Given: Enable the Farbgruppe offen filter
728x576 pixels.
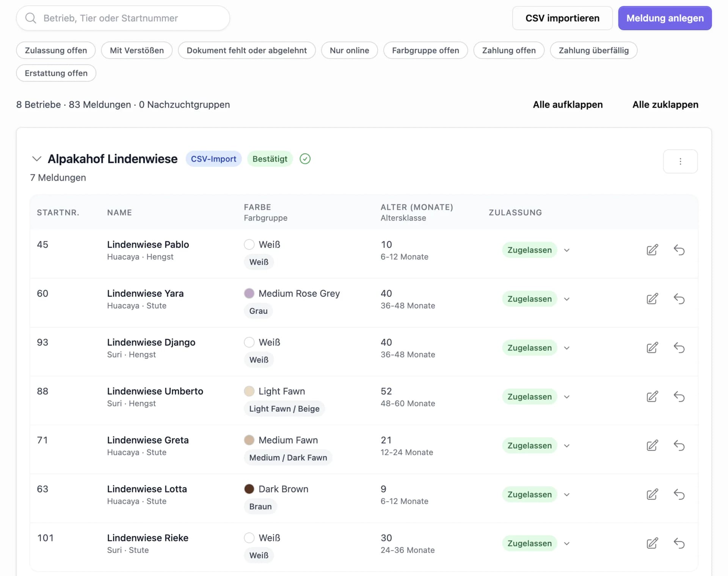Looking at the screenshot, I should 425,50.
